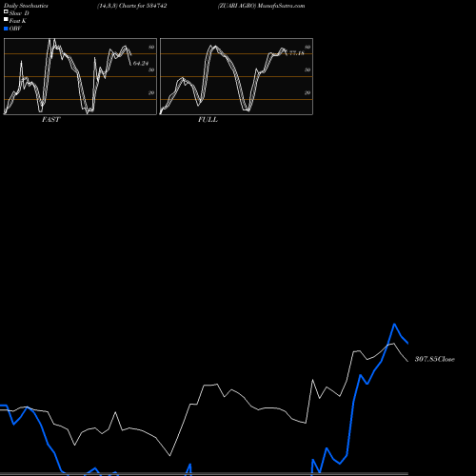The width and height of the screenshot is (476, 476).
Task: Click the 64.24 value in FAST chart
Action: point(141,64)
